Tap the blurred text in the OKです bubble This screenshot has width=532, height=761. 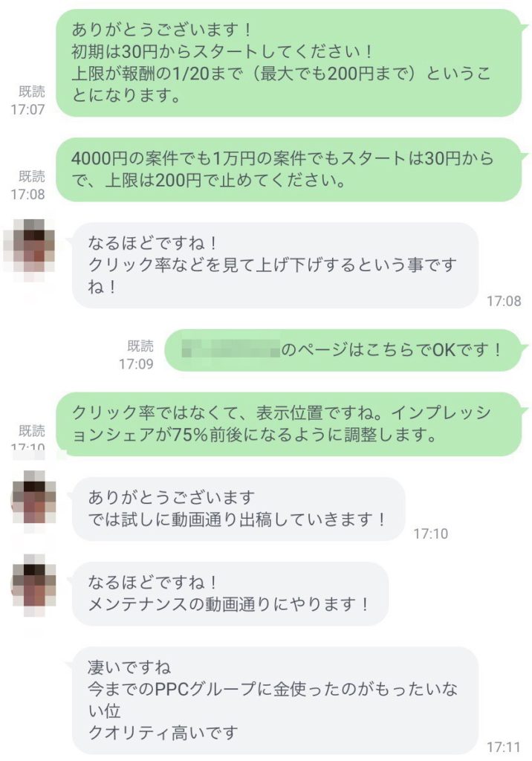[231, 349]
